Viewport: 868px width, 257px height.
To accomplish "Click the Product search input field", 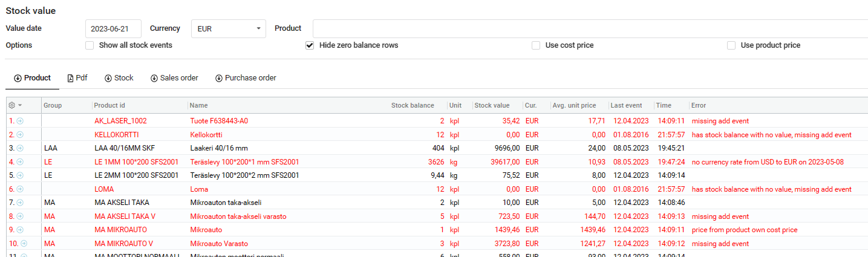I will pos(590,28).
